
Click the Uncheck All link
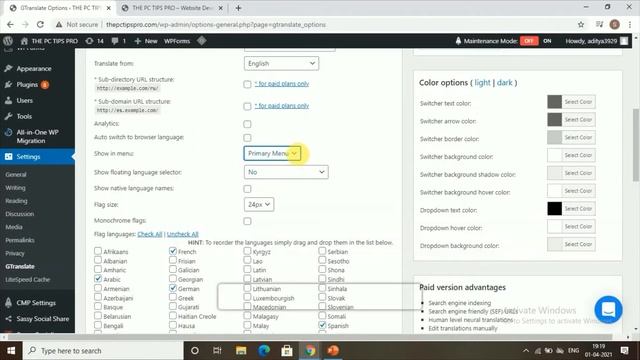[182, 234]
